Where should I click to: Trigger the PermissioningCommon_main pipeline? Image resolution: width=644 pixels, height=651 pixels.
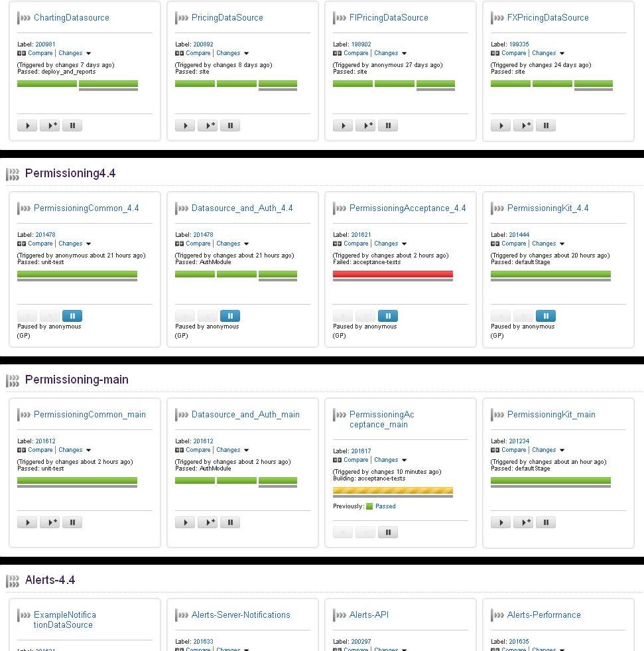[x=27, y=522]
